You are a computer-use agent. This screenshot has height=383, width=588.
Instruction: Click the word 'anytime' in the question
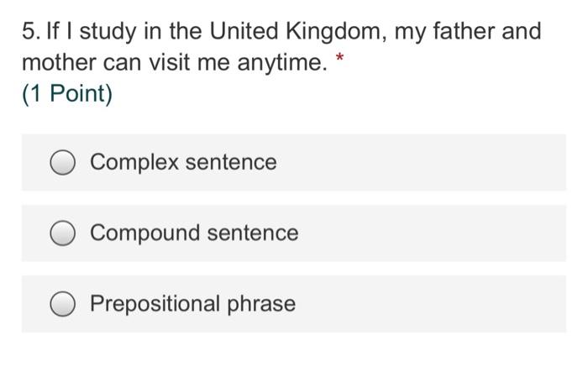[x=282, y=64]
